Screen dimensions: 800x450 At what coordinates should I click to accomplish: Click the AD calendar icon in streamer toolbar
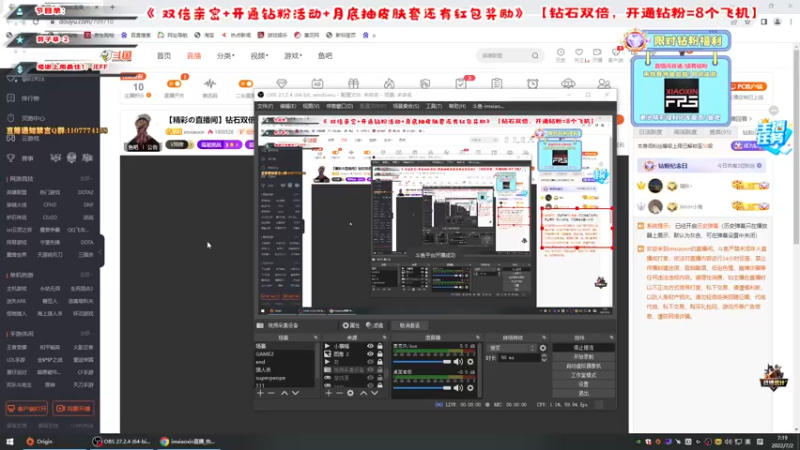coord(317,83)
